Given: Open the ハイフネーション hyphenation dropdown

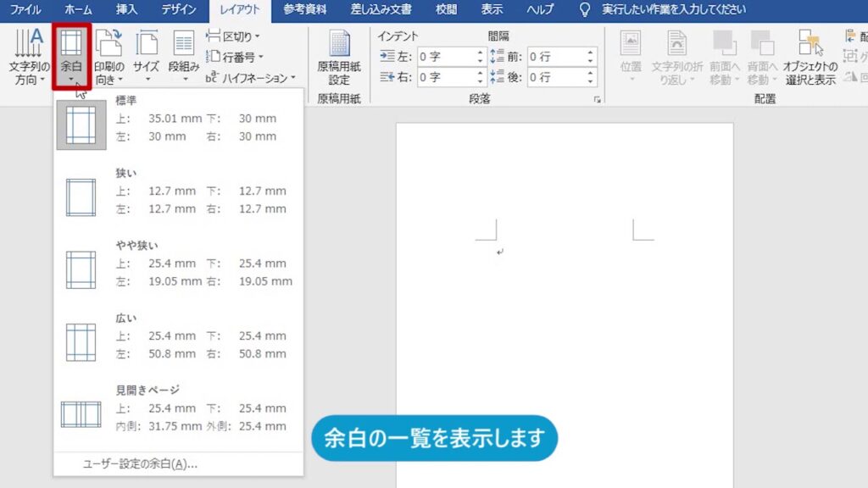Looking at the screenshot, I should pos(253,77).
